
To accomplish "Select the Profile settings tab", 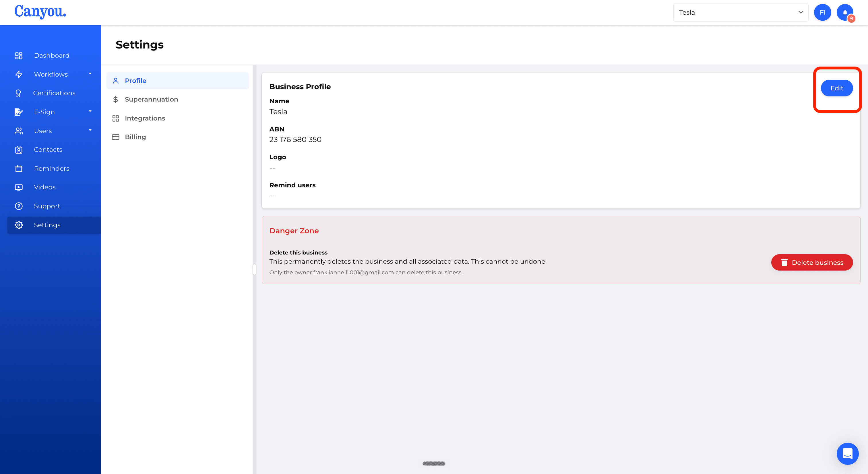I will click(178, 81).
